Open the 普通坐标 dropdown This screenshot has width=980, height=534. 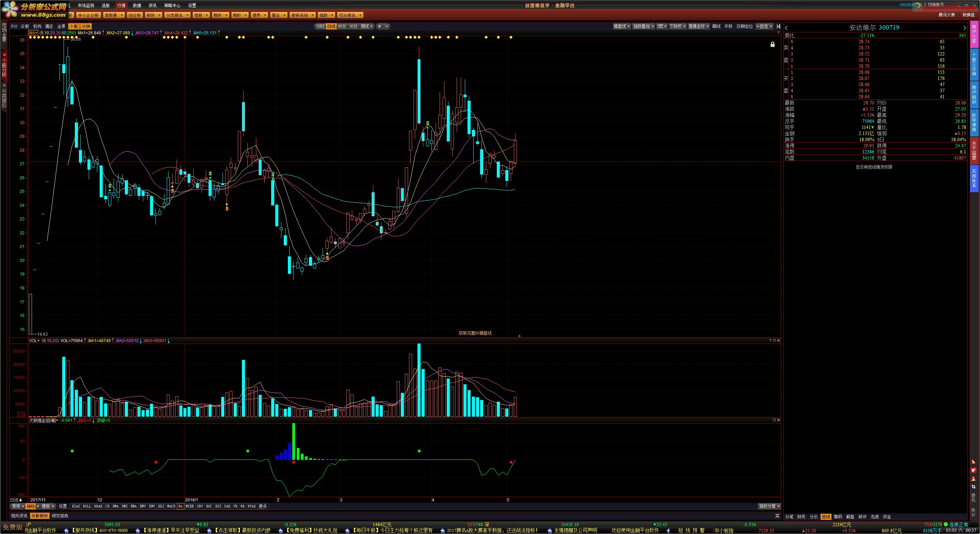click(699, 26)
